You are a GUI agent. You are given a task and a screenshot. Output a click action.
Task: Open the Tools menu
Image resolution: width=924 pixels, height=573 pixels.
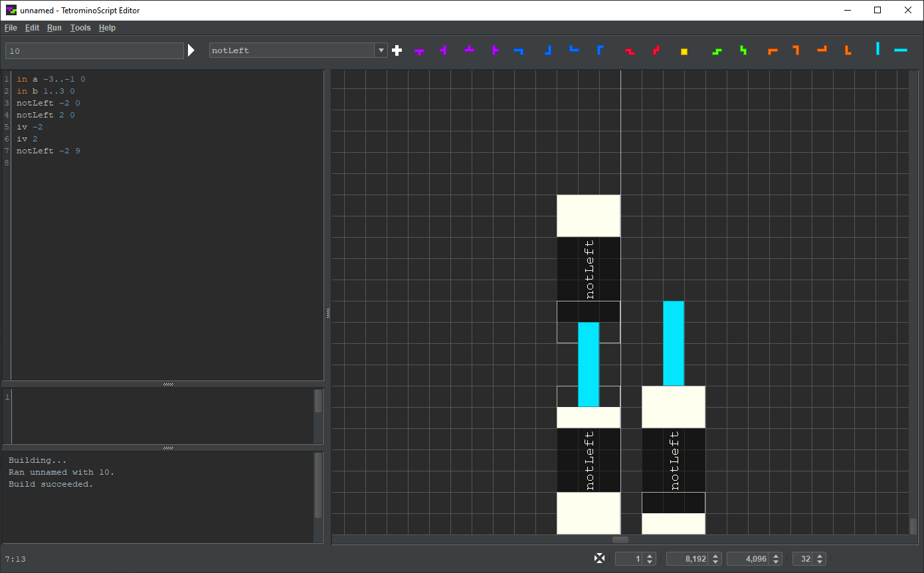pos(80,28)
